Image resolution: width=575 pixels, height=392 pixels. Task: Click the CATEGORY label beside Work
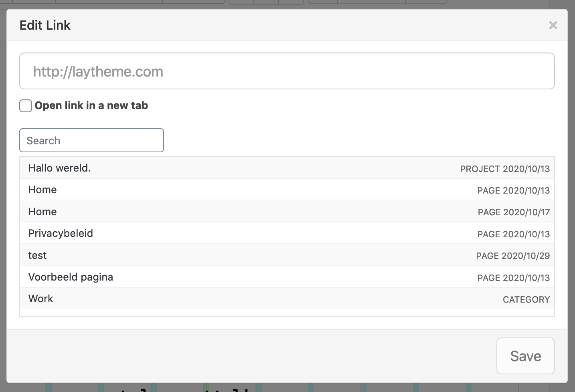[x=526, y=299]
